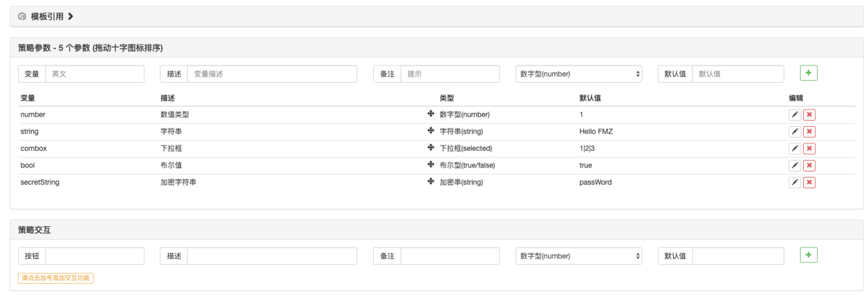The width and height of the screenshot is (868, 297).
Task: Edit the number parameter with pencil icon
Action: (x=795, y=114)
